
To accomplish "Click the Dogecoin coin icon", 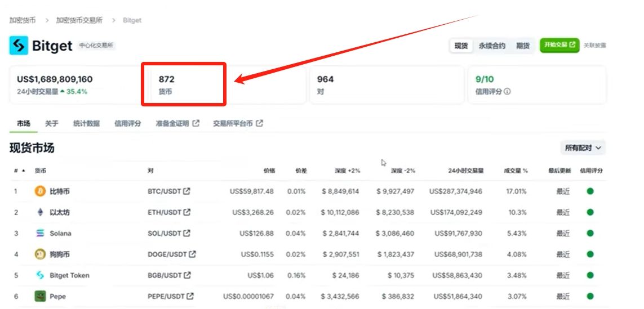I will [40, 254].
